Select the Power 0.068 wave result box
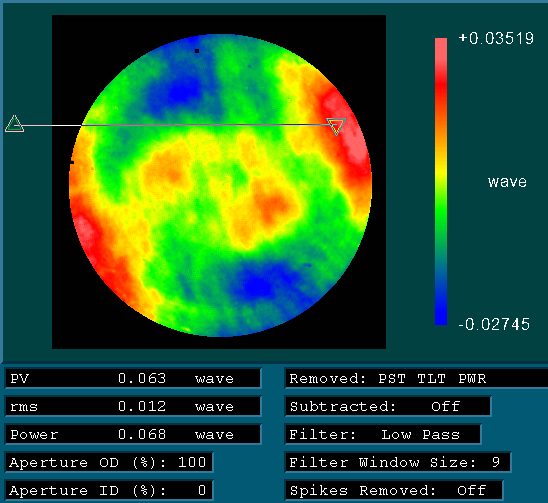The width and height of the screenshot is (548, 503). tap(133, 434)
